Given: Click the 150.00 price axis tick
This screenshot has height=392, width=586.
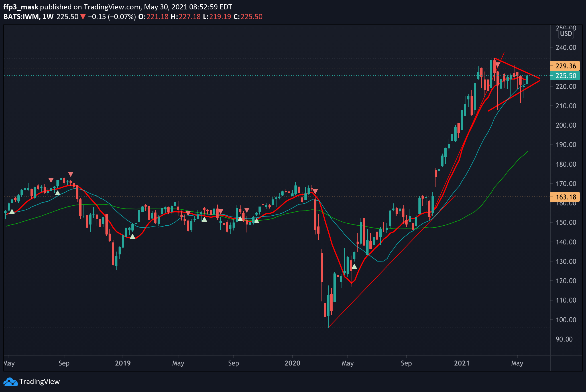Looking at the screenshot, I should [x=566, y=222].
